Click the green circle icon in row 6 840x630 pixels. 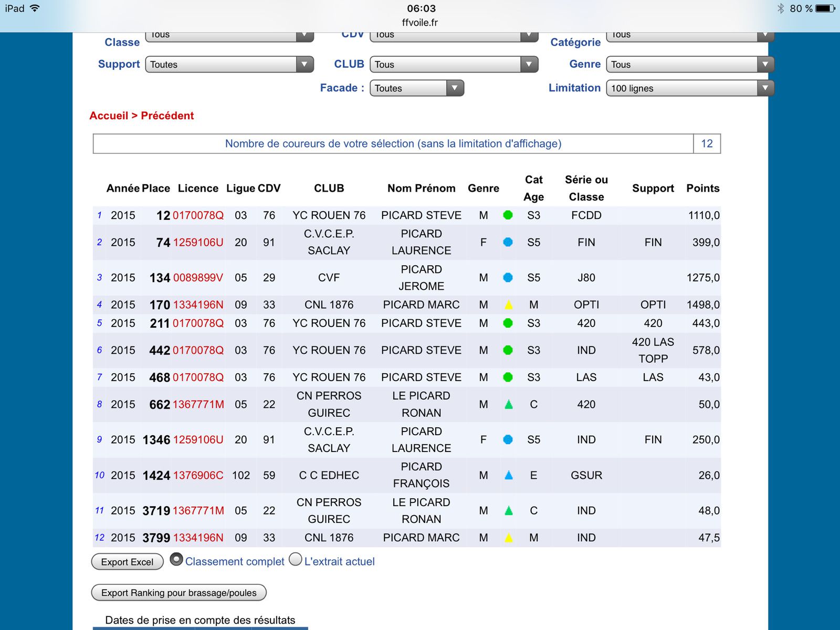click(x=508, y=350)
